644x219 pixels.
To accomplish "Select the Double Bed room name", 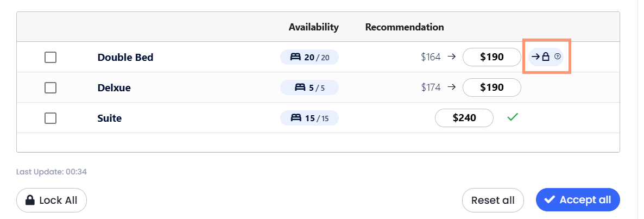I will (125, 57).
